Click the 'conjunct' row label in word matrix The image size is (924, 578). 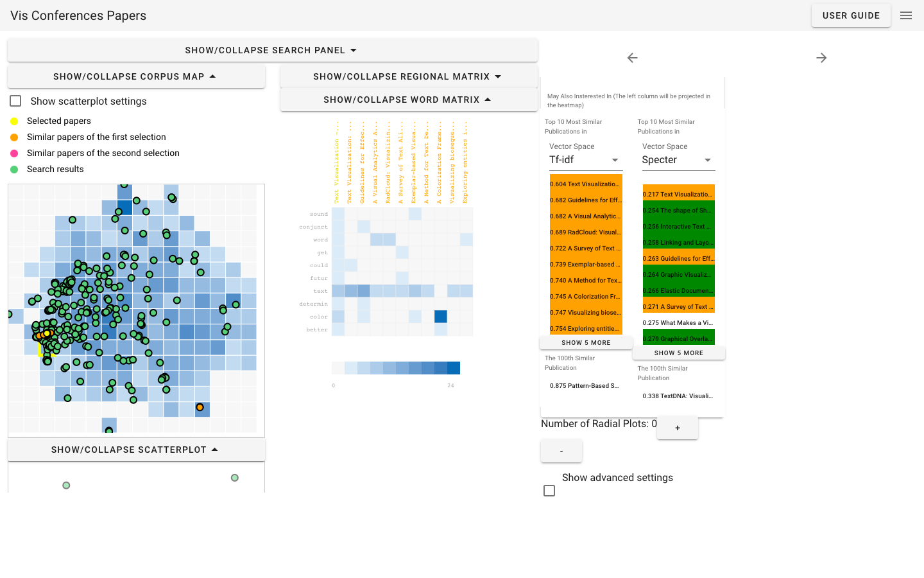314,227
